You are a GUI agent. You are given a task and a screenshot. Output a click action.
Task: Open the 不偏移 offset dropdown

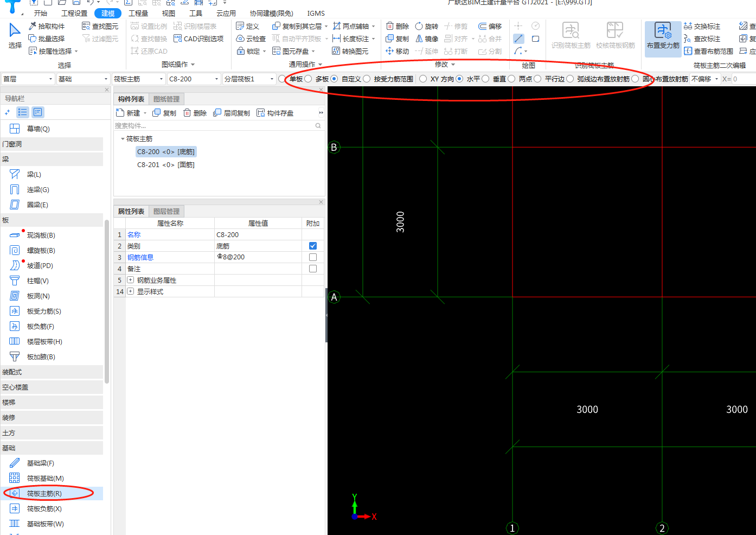pyautogui.click(x=705, y=79)
